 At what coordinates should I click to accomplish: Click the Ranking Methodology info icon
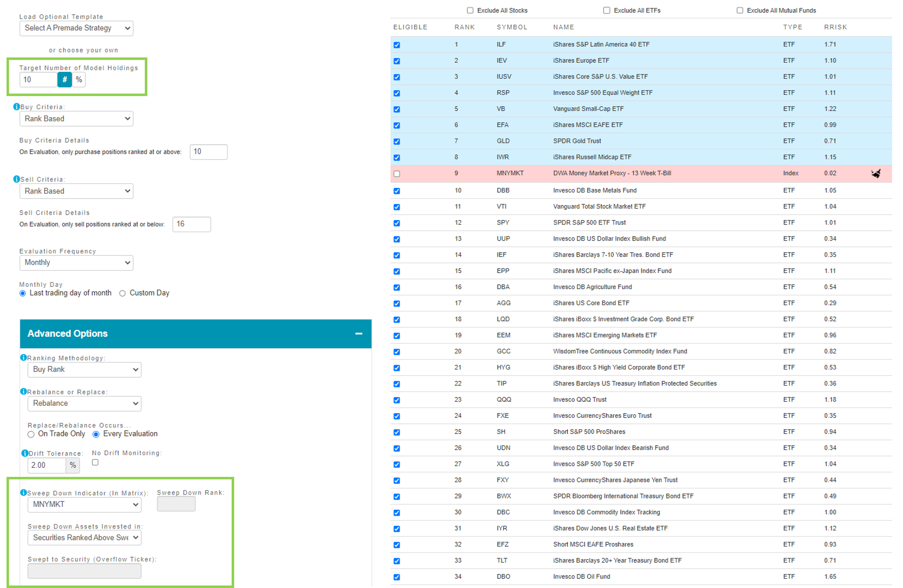(24, 357)
